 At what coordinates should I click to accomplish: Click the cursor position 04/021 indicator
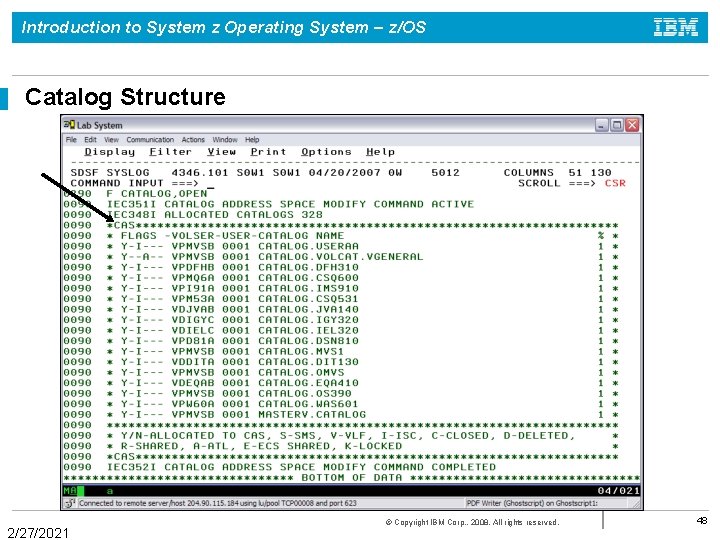[619, 491]
